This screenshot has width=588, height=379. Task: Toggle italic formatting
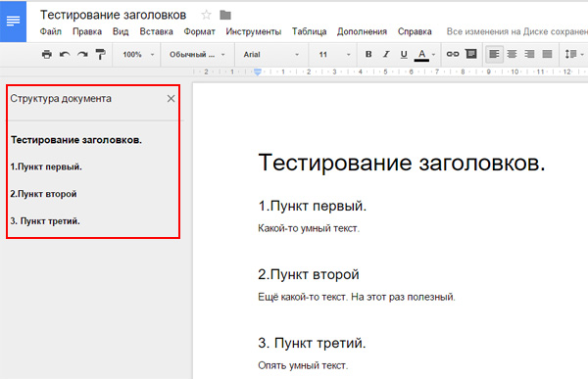click(386, 55)
